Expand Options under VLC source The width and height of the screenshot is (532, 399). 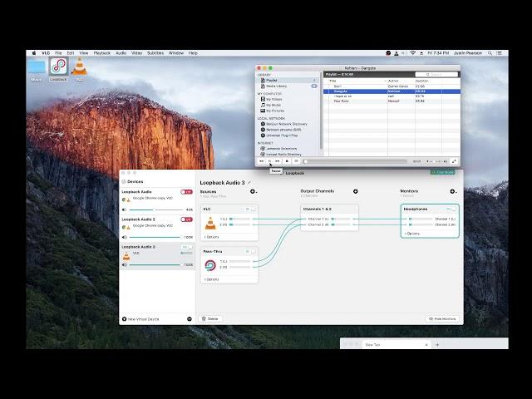212,237
